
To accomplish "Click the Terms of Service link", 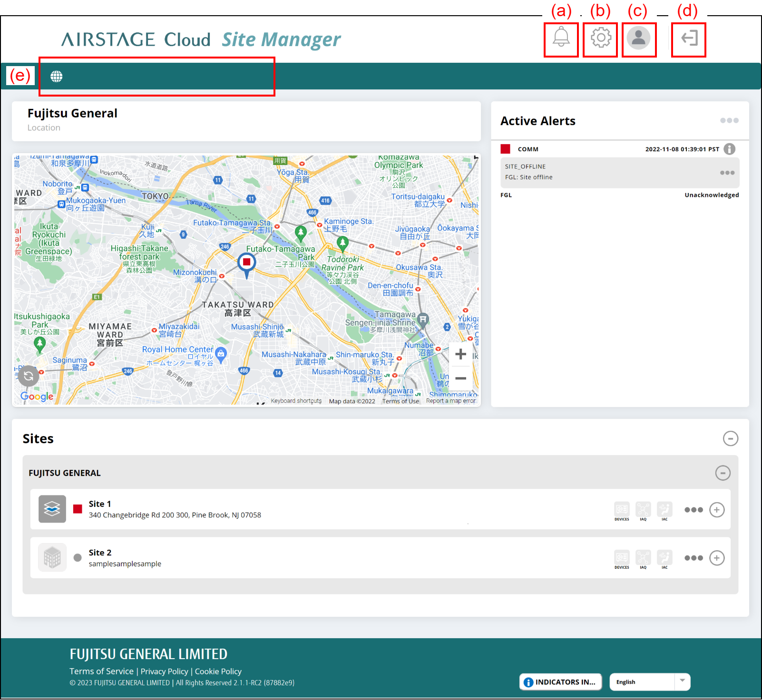I will (x=101, y=671).
